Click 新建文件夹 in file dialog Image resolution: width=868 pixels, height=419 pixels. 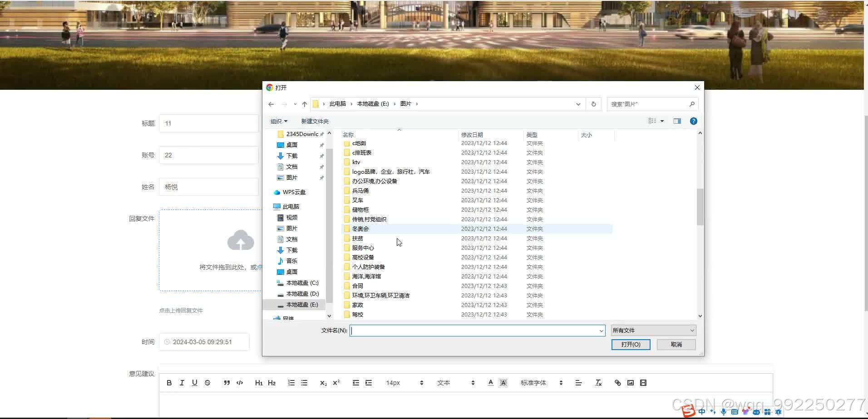click(x=315, y=121)
